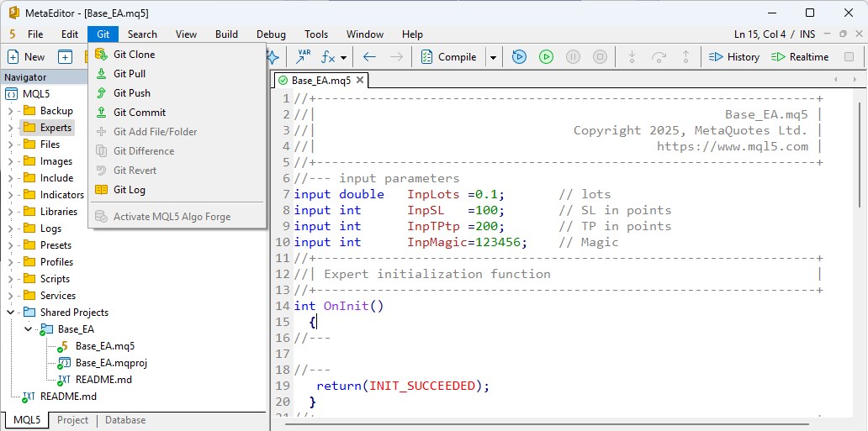This screenshot has width=868, height=431.
Task: Click the New file toolbar icon
Action: point(13,57)
